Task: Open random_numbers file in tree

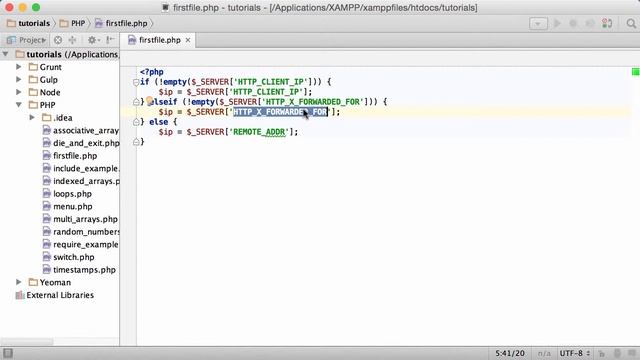Action: pyautogui.click(x=81, y=231)
